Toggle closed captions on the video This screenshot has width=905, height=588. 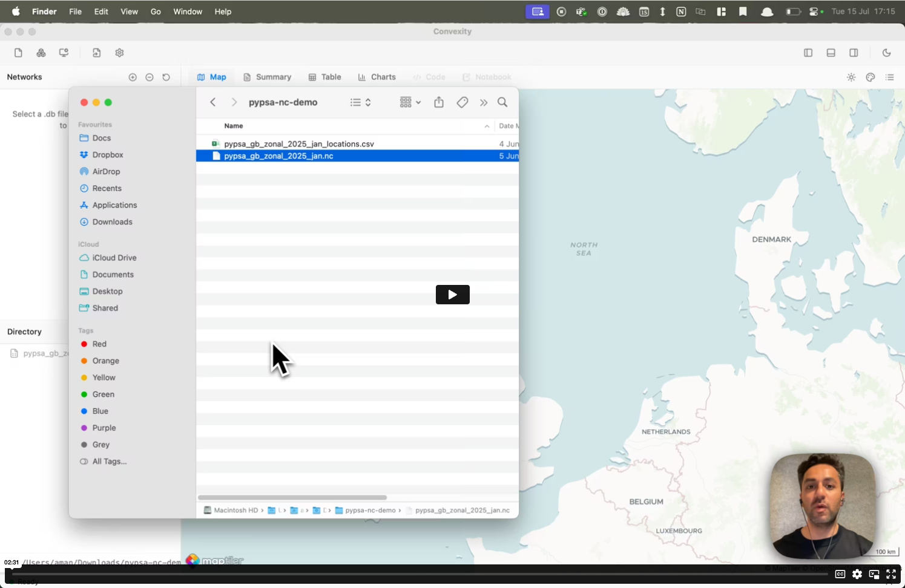840,574
